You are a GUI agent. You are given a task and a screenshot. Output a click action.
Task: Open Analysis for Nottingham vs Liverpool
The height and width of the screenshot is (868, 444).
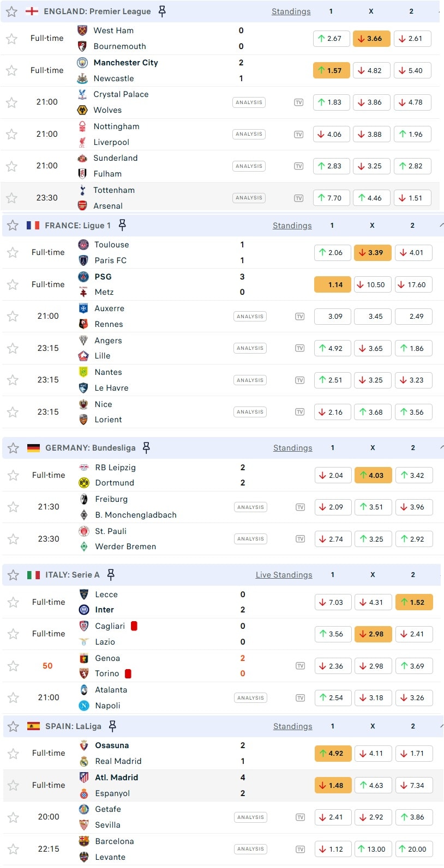point(249,134)
